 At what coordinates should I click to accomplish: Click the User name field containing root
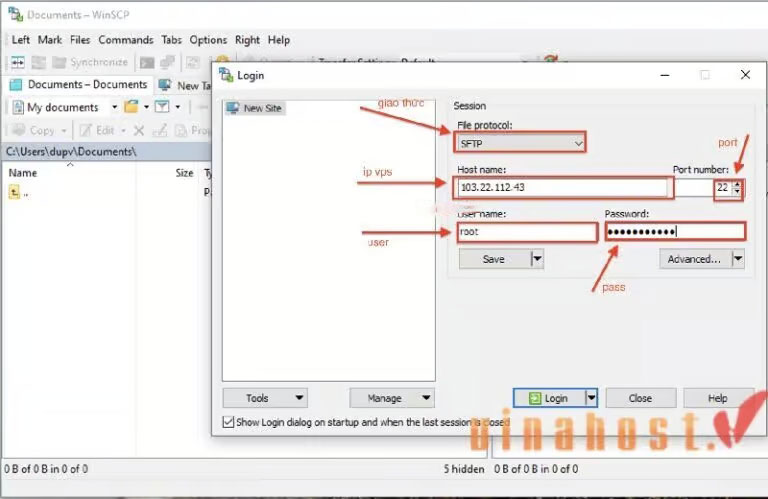pos(528,232)
